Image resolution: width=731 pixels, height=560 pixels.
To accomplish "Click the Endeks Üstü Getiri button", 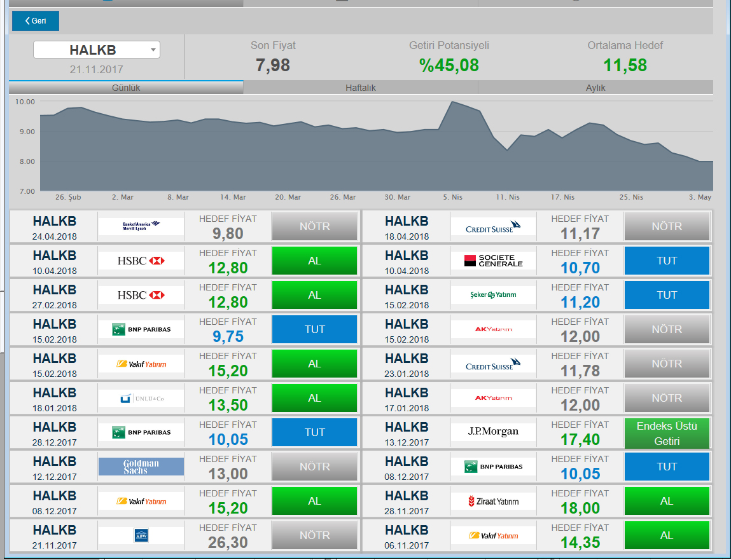I will 667,434.
